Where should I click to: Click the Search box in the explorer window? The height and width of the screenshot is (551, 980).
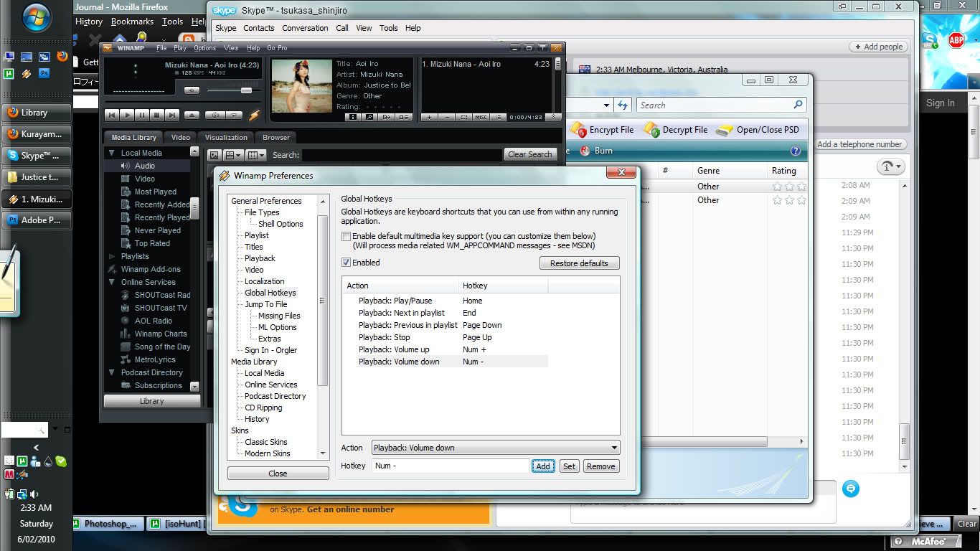(721, 105)
